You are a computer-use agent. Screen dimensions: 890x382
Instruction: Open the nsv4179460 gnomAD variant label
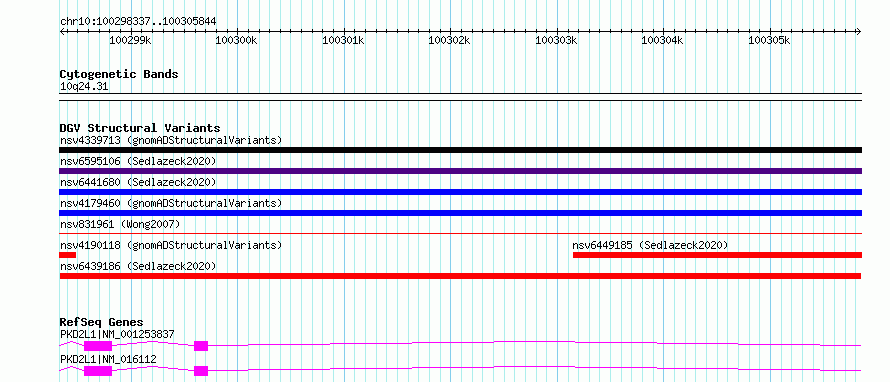click(171, 203)
